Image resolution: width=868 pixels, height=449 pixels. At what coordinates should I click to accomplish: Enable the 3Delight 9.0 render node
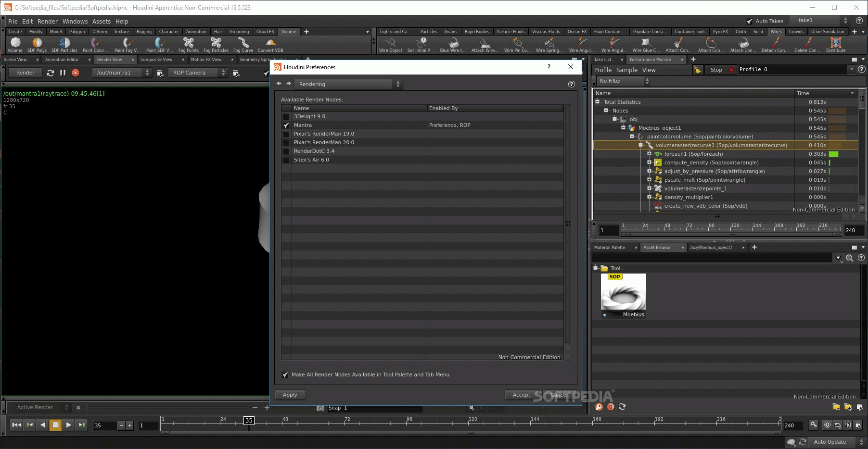tap(286, 117)
